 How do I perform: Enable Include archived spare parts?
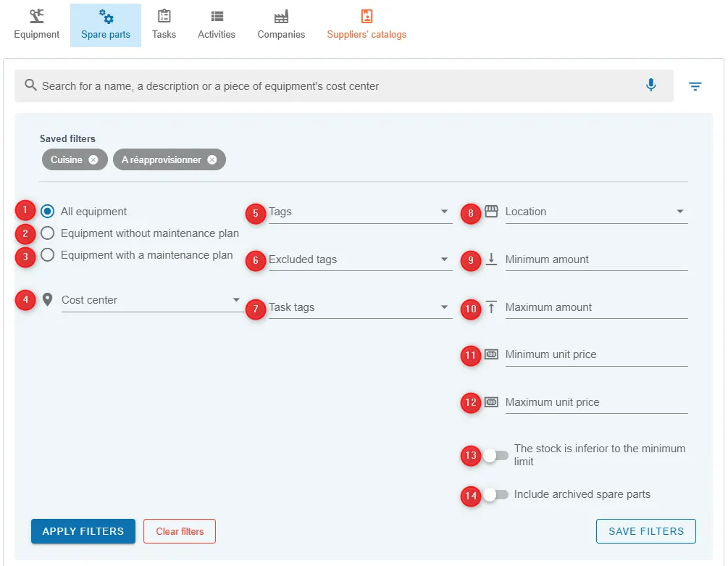495,494
